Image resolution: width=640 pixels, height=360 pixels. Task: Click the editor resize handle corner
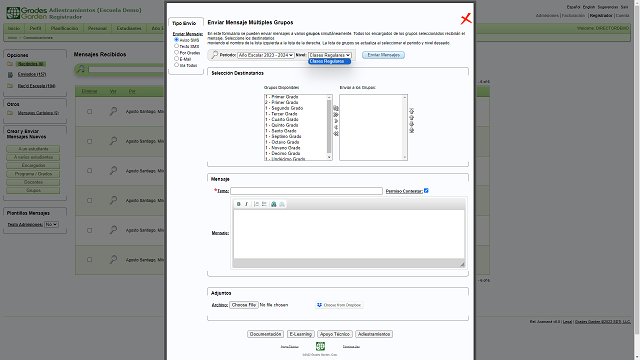click(x=462, y=264)
